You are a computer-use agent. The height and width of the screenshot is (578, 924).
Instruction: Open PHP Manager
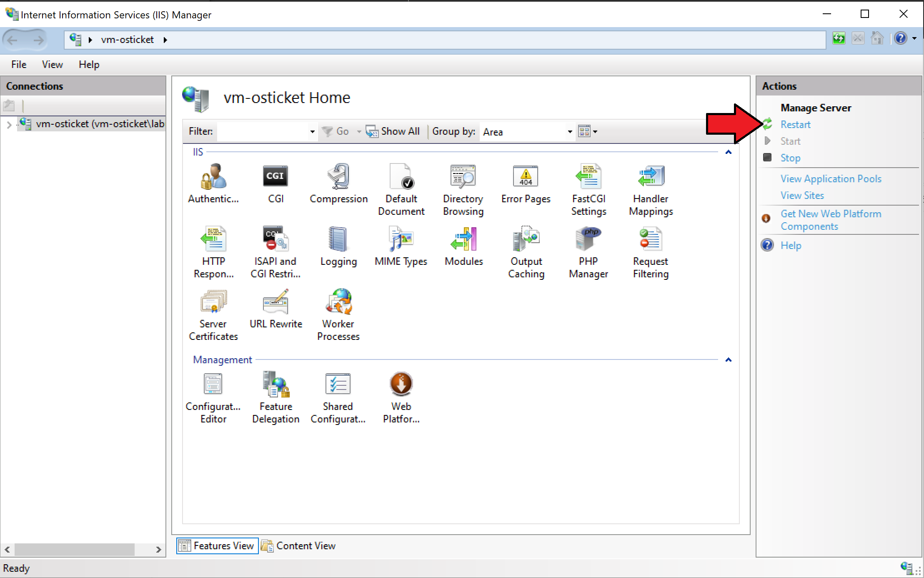(x=588, y=252)
